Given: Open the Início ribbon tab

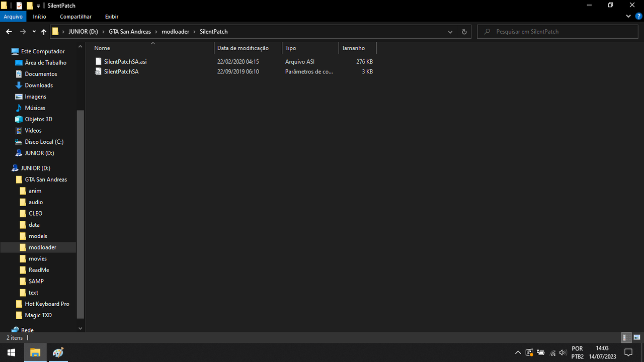Looking at the screenshot, I should pos(40,17).
